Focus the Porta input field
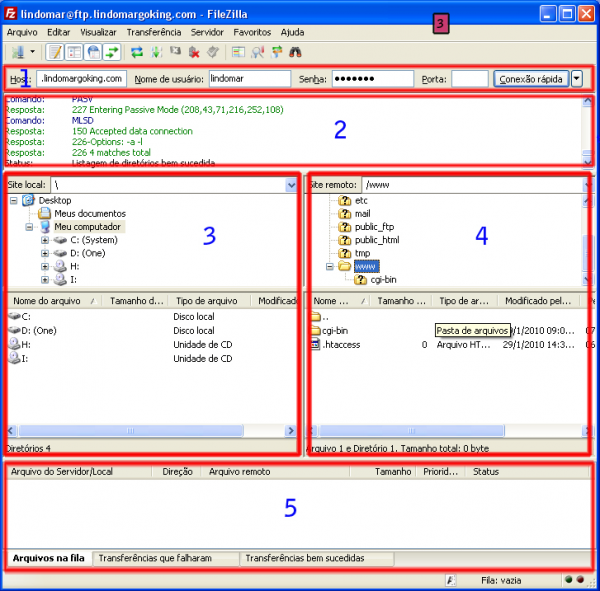 (470, 78)
